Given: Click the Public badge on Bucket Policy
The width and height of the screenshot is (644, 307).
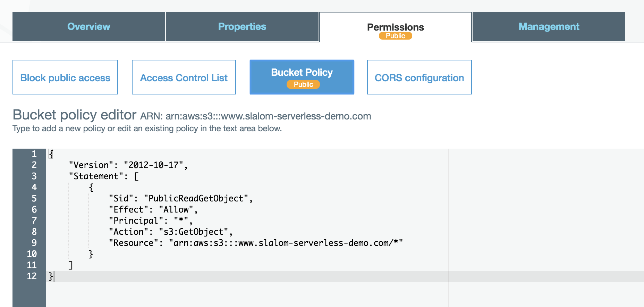Looking at the screenshot, I should point(303,84).
